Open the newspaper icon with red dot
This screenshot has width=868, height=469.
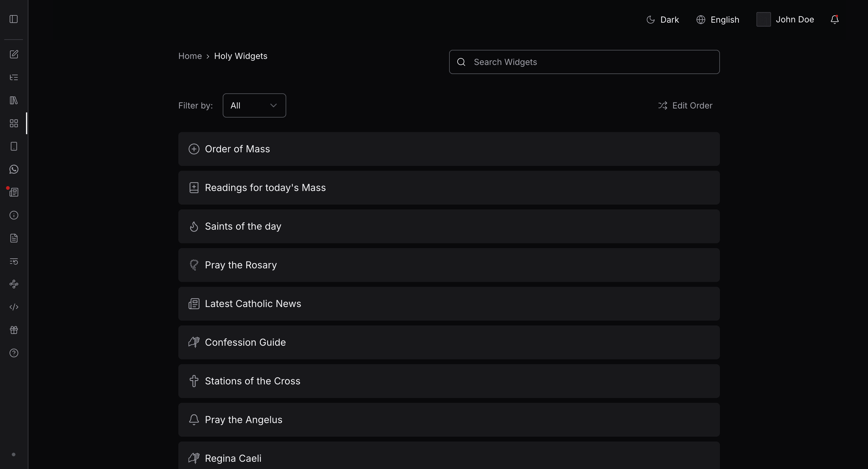pyautogui.click(x=14, y=192)
